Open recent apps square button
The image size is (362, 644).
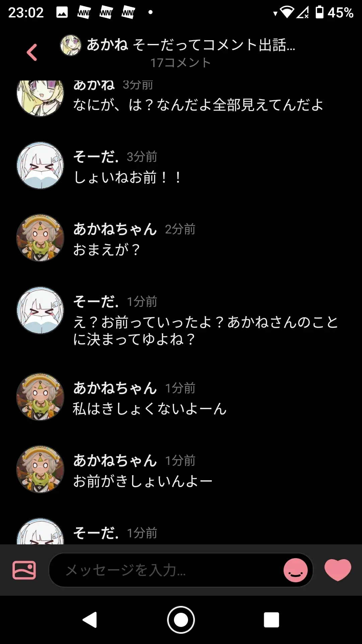click(271, 620)
